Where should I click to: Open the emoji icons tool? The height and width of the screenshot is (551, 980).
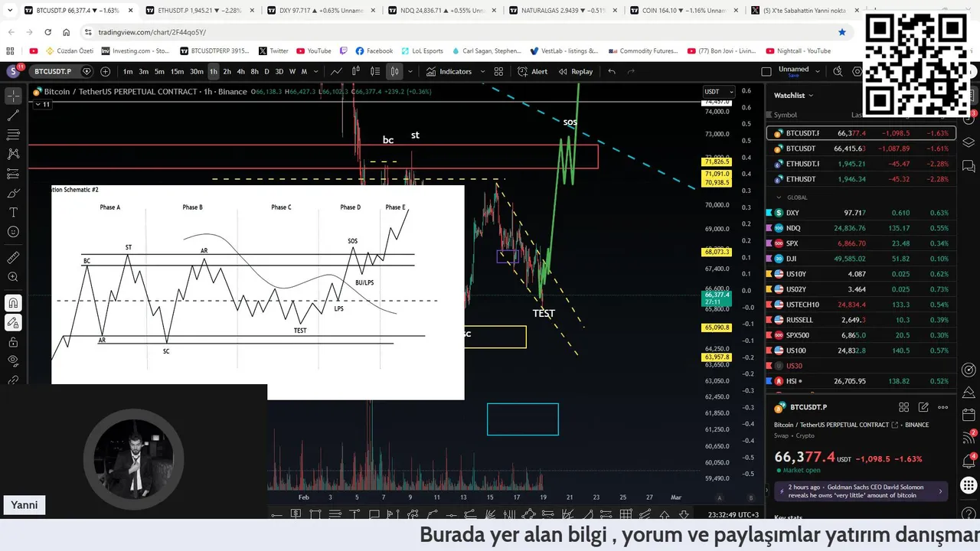pyautogui.click(x=13, y=232)
